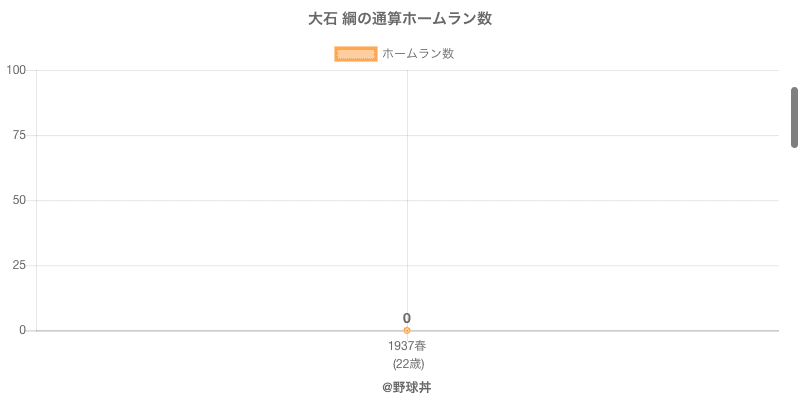The width and height of the screenshot is (800, 400).
Task: Select the 25 label on the y-axis
Action: click(x=19, y=265)
